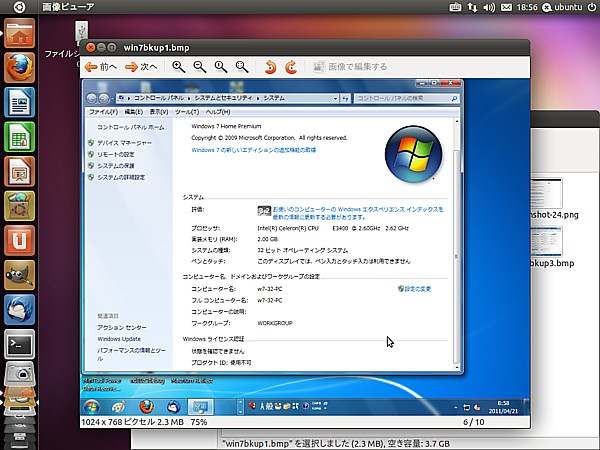The width and height of the screenshot is (600, 450).
Task: Click Windows Update link in screenshot
Action: coord(119,339)
